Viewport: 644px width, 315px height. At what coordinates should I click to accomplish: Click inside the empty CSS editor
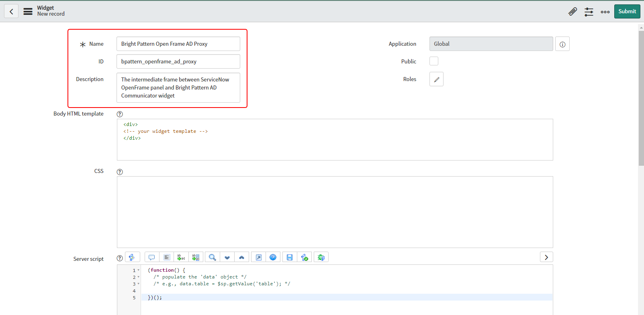tap(335, 212)
